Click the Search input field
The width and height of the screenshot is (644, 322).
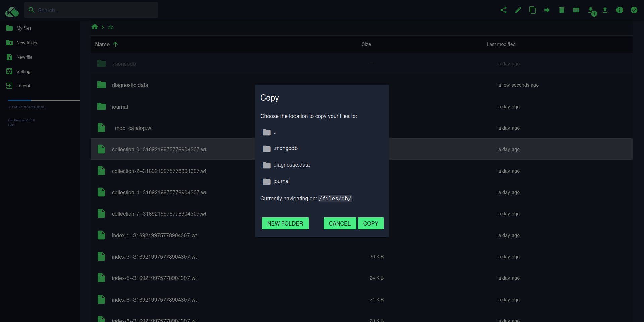coord(91,10)
